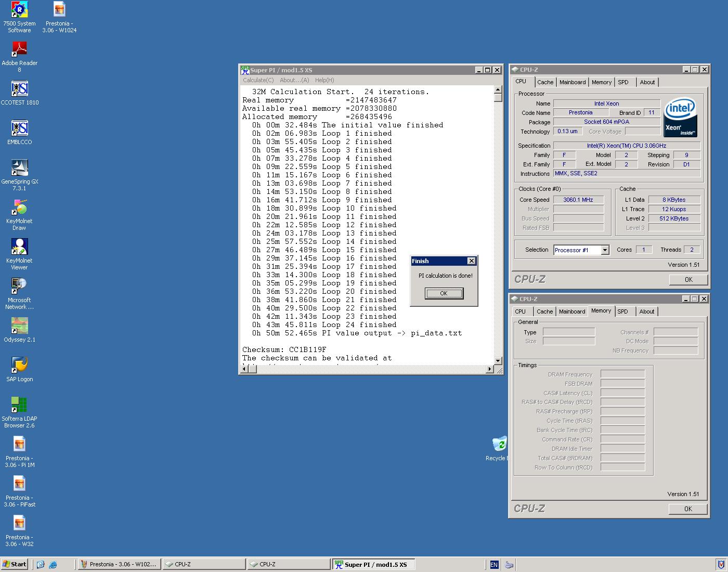Expand the Processor #1 selection dropdown
The height and width of the screenshot is (572, 728).
(605, 250)
